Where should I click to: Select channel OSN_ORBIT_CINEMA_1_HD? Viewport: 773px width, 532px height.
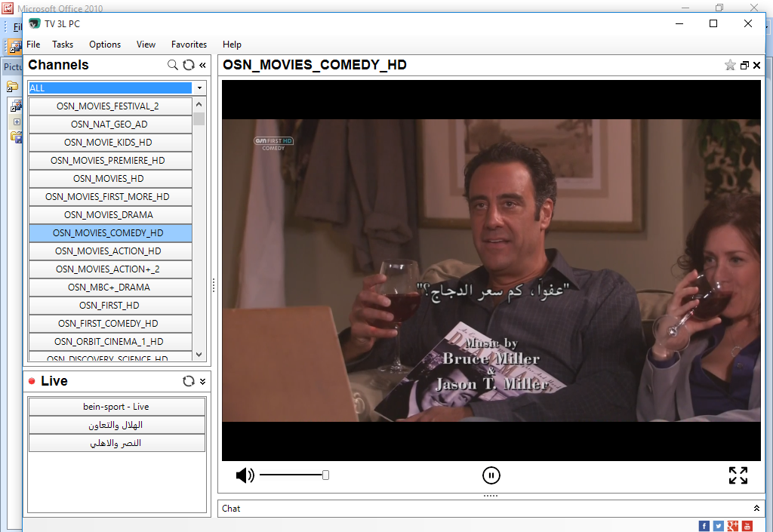(x=110, y=342)
